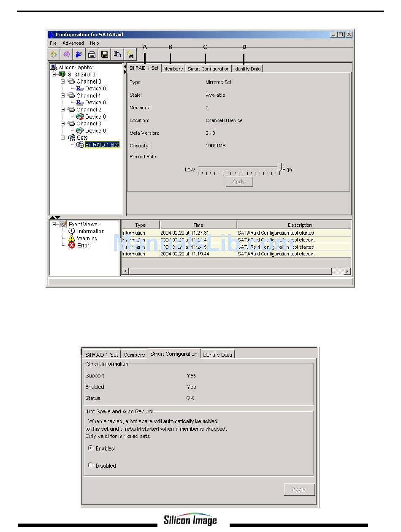Screen dimensions: 401x532
Task: Click the Rebuild Rate slider handle
Action: pyautogui.click(x=279, y=168)
